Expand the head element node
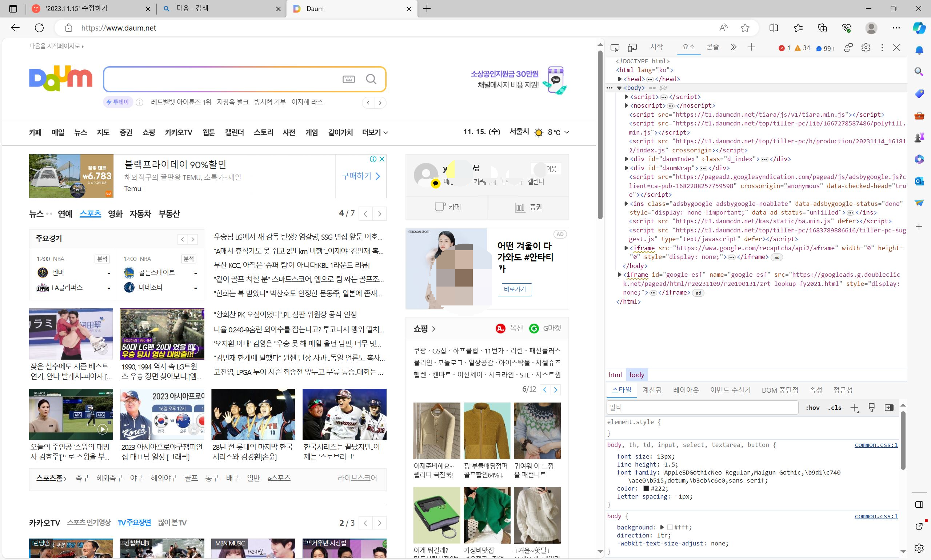The width and height of the screenshot is (931, 560). click(620, 79)
